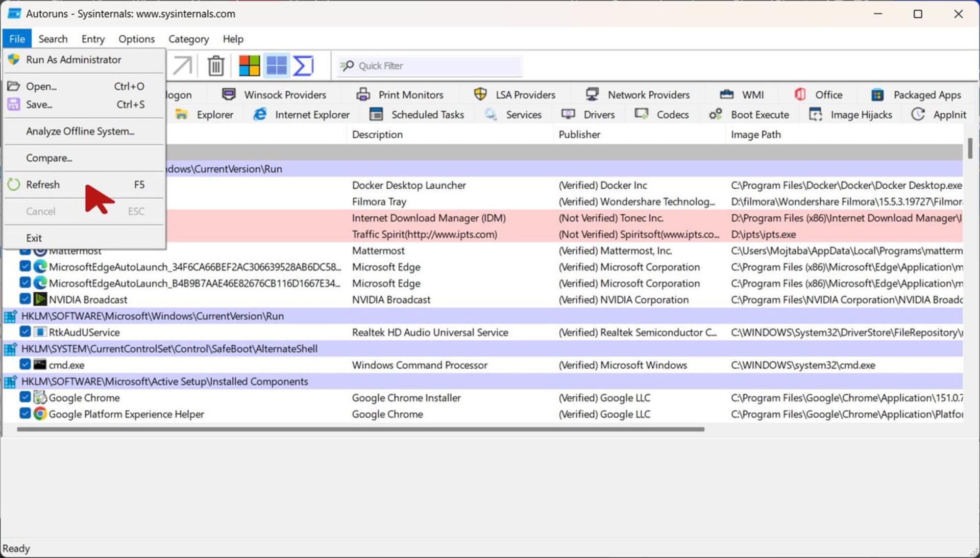This screenshot has height=558, width=980.
Task: Open the Boot Execute tab
Action: (x=749, y=115)
